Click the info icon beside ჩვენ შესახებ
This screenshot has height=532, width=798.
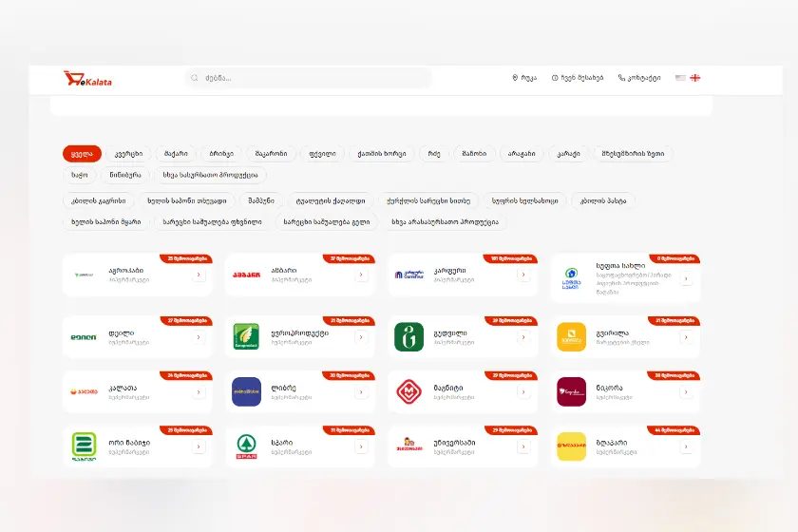pos(555,78)
